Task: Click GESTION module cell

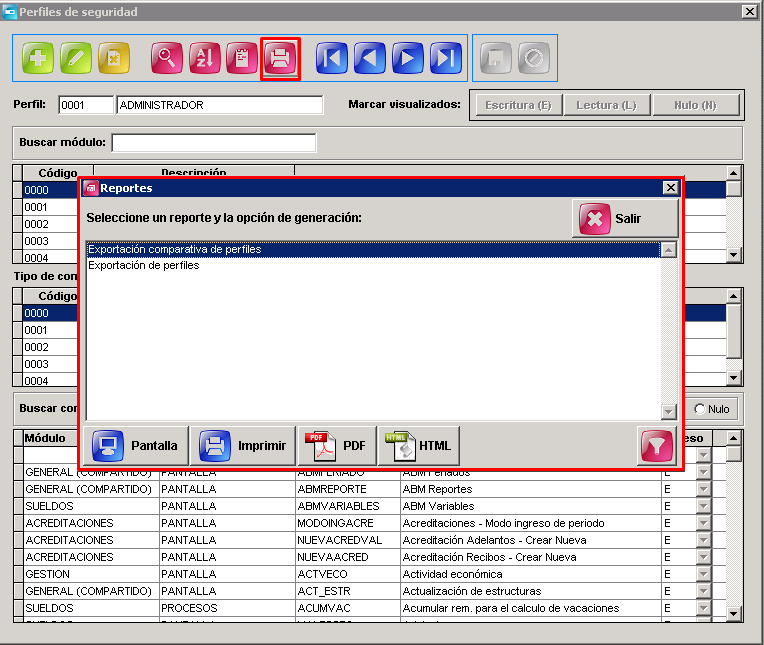Action: pos(91,574)
